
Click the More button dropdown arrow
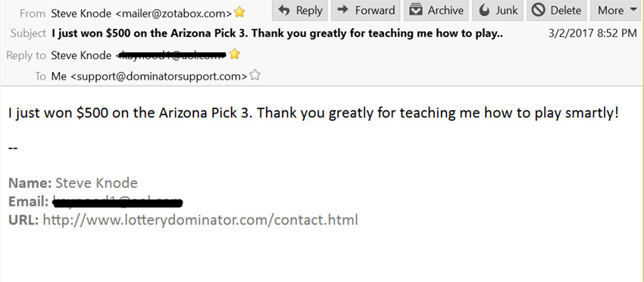(x=633, y=11)
